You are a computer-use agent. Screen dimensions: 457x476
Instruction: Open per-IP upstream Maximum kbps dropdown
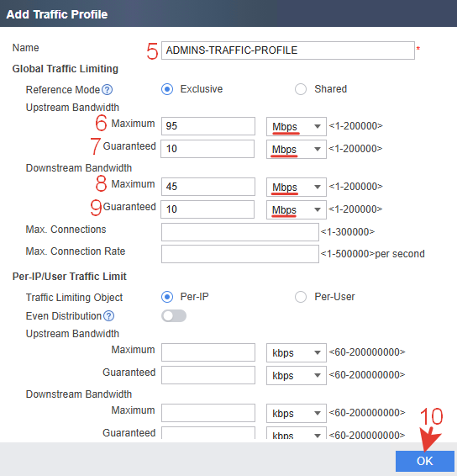[297, 352]
